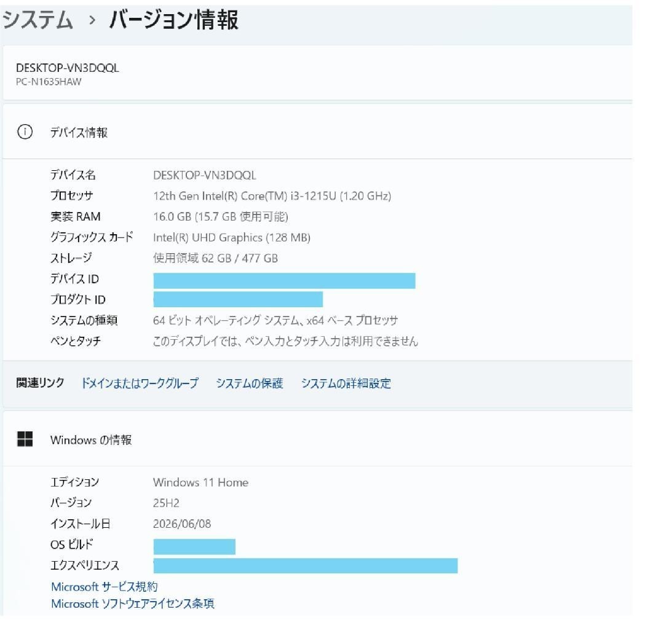Select RAM value 16.0 GB
The image size is (664, 644).
(220, 217)
